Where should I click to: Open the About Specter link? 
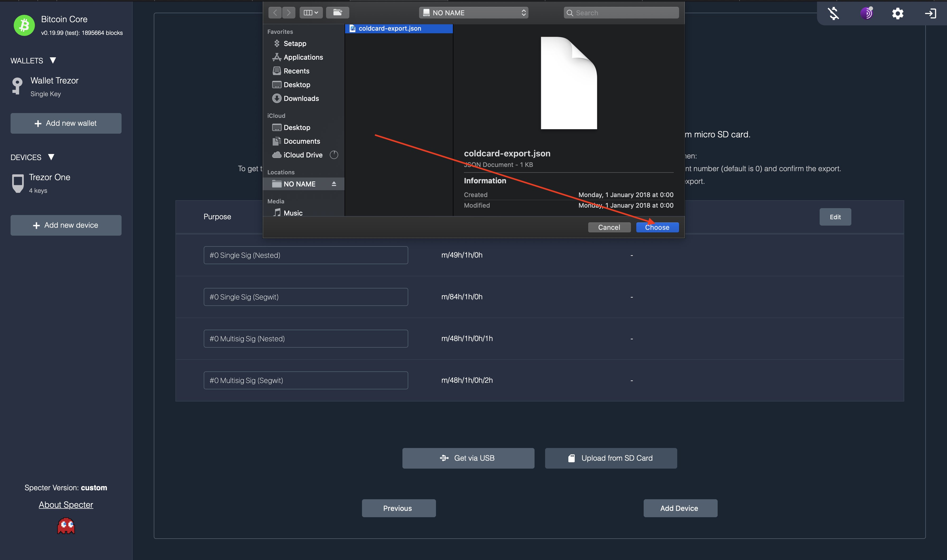(x=66, y=505)
